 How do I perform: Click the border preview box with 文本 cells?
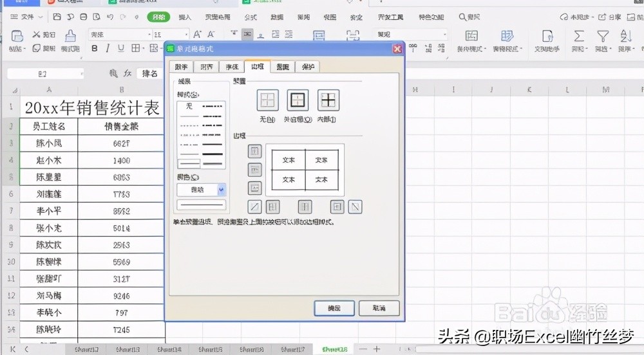(x=305, y=170)
